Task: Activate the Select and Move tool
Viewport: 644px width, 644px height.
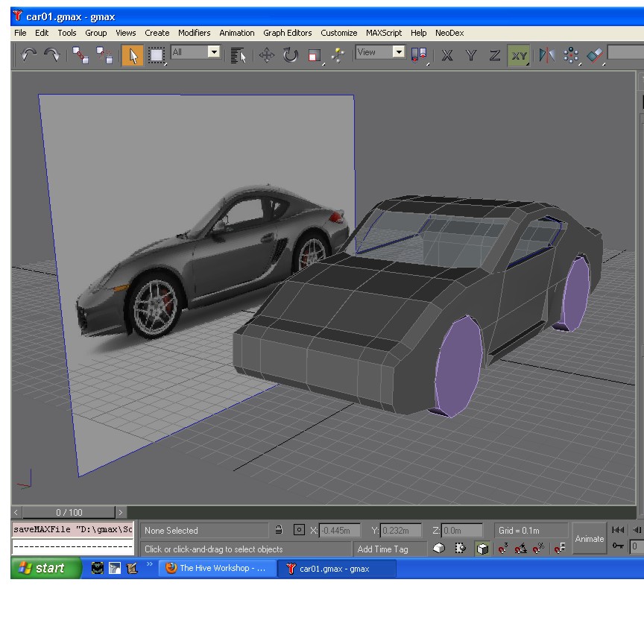Action: click(267, 55)
